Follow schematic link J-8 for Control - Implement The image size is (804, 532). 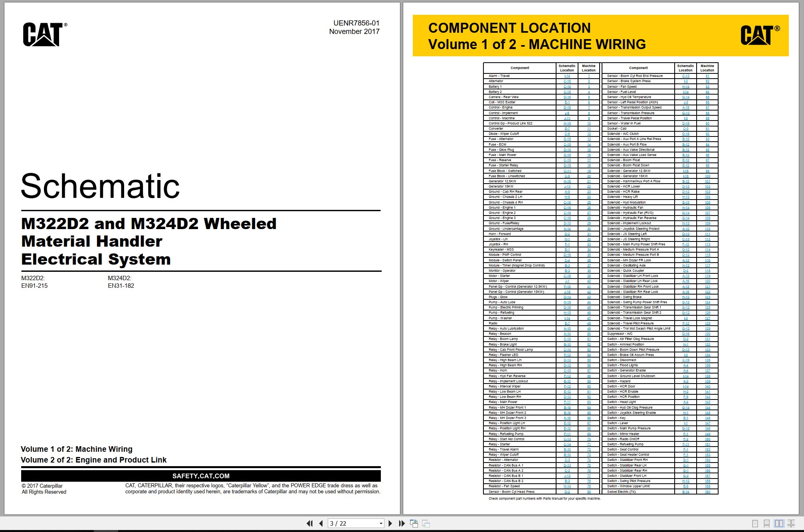point(567,113)
